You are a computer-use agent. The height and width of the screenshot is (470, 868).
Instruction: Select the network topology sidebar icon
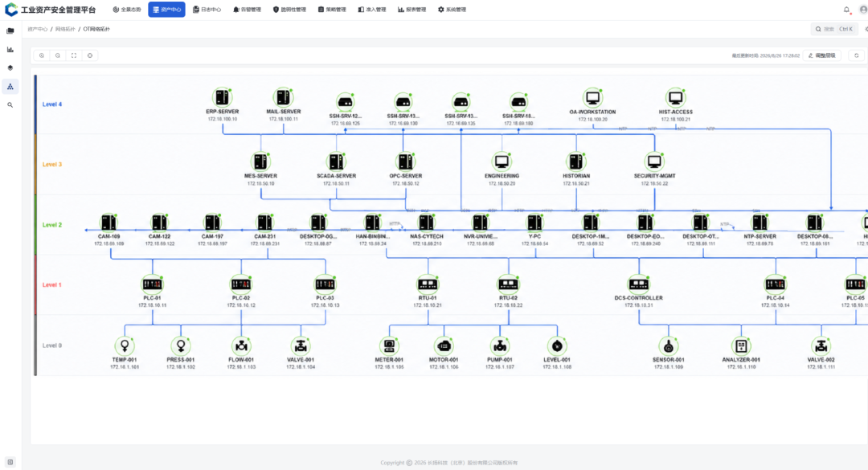tap(10, 86)
